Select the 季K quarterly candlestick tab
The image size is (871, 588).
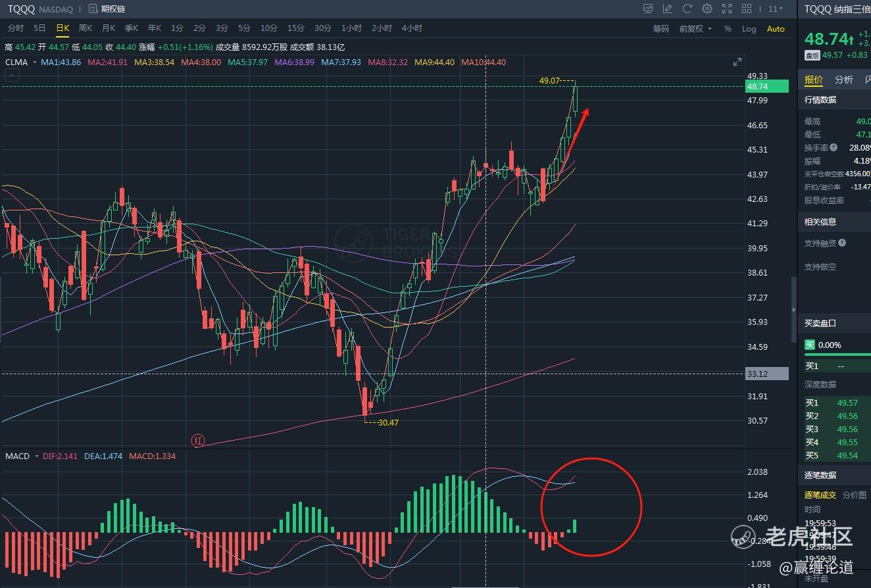[x=132, y=28]
